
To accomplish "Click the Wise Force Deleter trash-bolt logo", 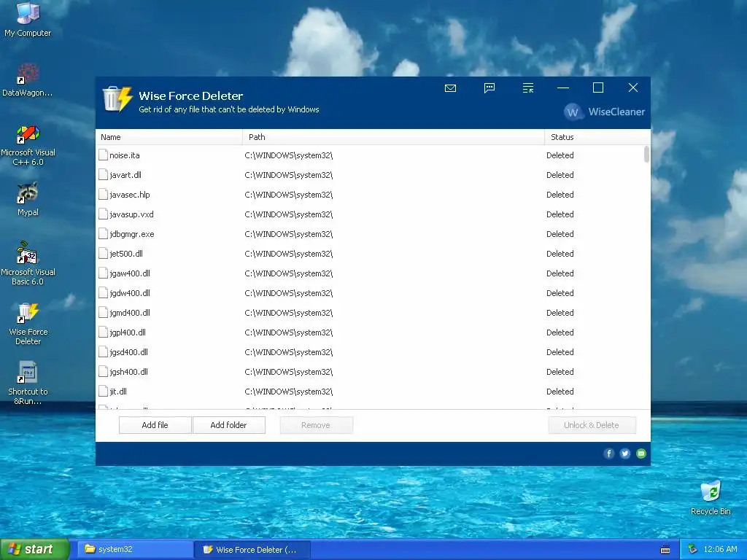I will pyautogui.click(x=117, y=98).
